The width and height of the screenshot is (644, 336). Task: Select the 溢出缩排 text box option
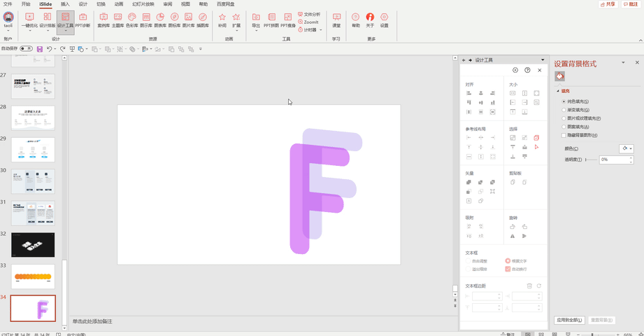pos(476,269)
